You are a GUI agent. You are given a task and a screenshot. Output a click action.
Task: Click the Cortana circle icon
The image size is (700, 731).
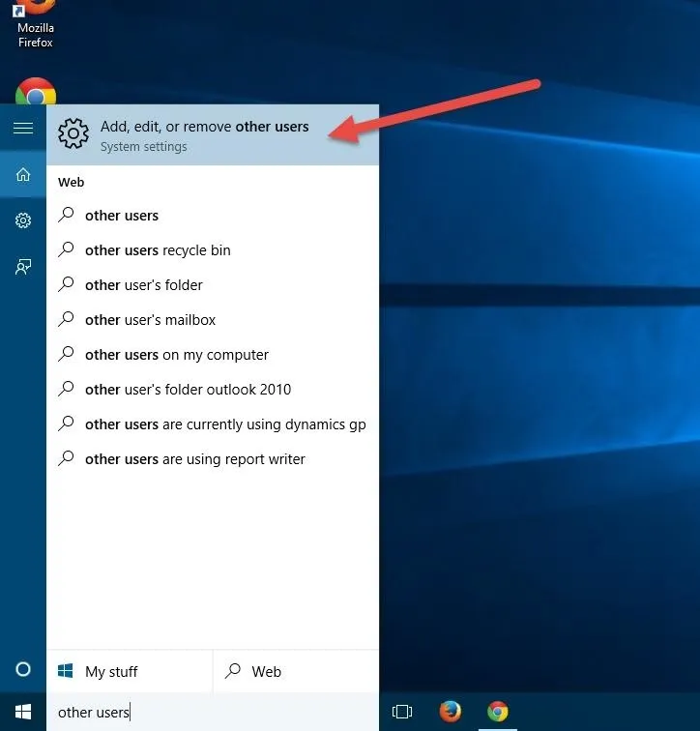(23, 669)
